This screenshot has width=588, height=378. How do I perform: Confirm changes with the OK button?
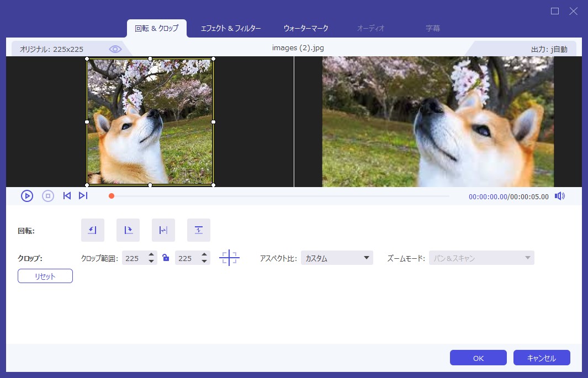coord(478,358)
